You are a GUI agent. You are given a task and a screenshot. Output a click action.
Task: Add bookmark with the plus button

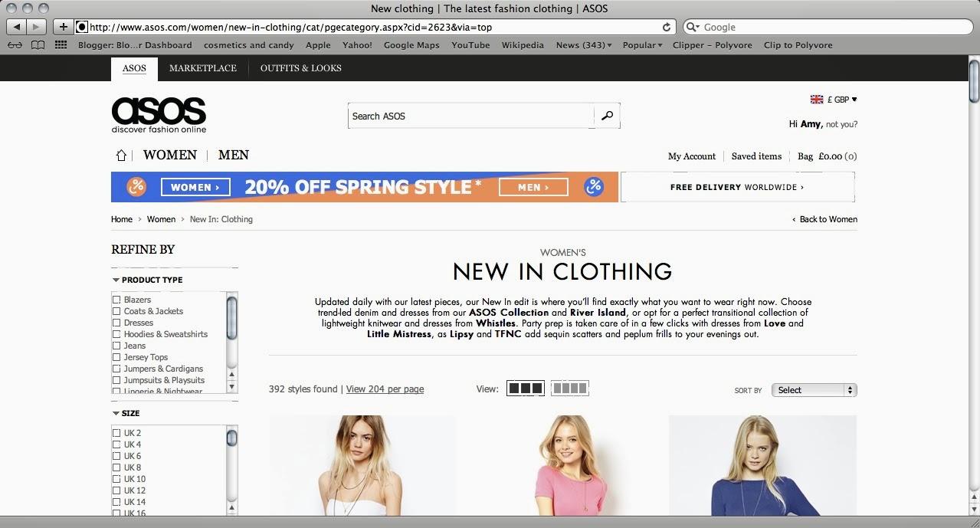click(63, 27)
